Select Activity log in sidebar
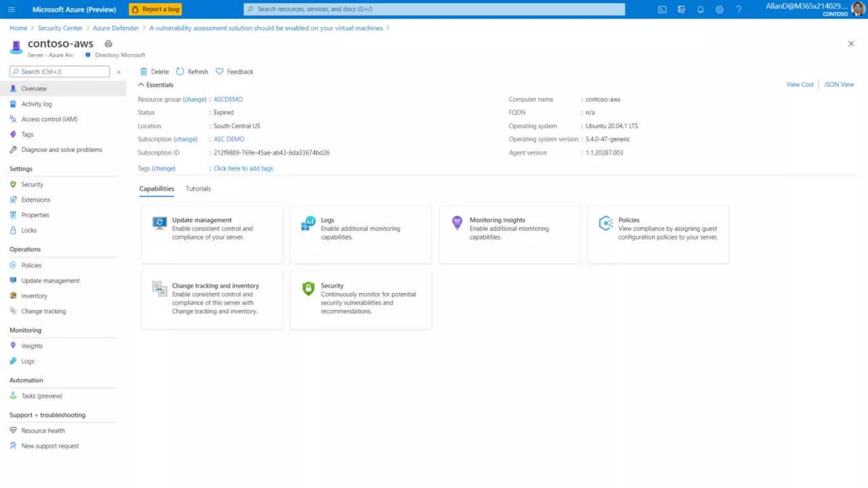 [x=36, y=104]
